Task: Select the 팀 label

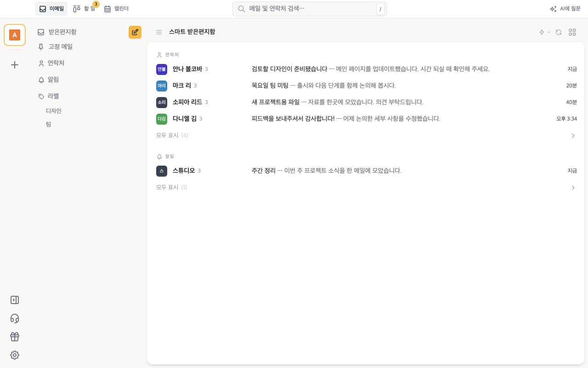Action: click(49, 124)
